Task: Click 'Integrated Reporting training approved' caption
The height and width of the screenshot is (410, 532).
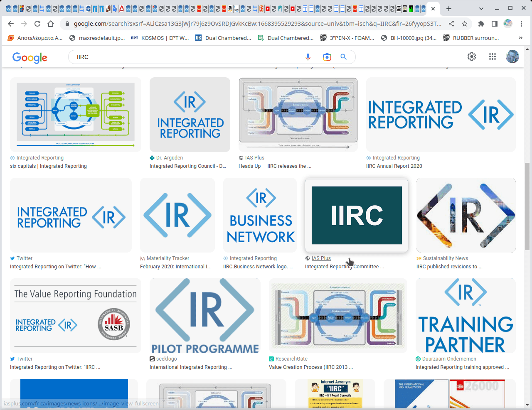Action: point(462,367)
